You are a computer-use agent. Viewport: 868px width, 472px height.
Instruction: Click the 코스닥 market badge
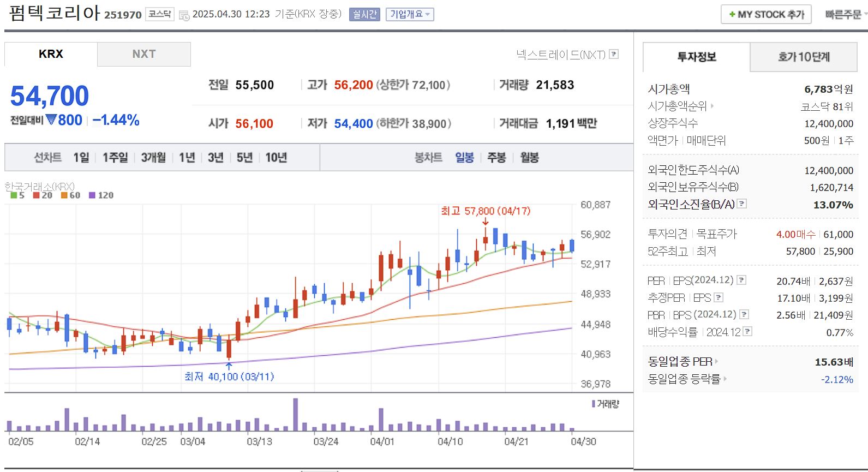tap(160, 14)
